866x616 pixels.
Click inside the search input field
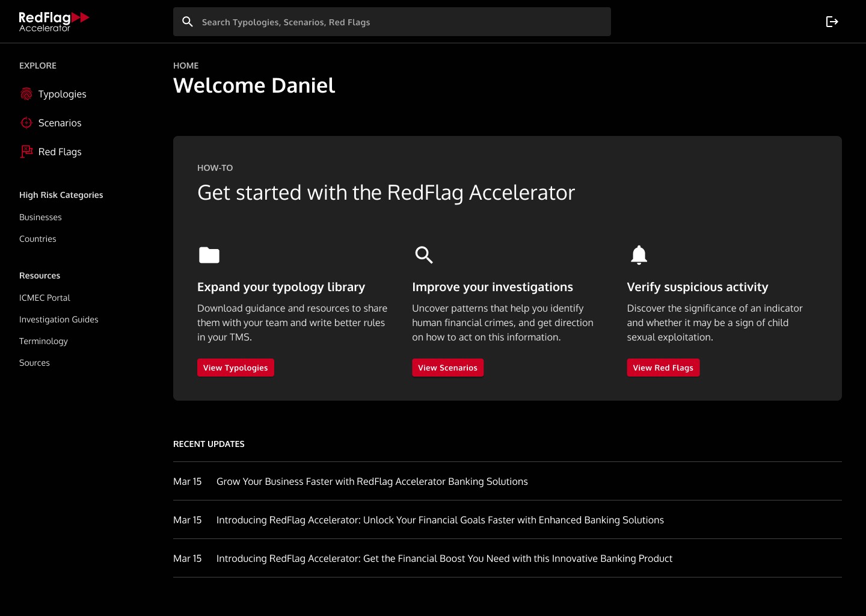[391, 22]
